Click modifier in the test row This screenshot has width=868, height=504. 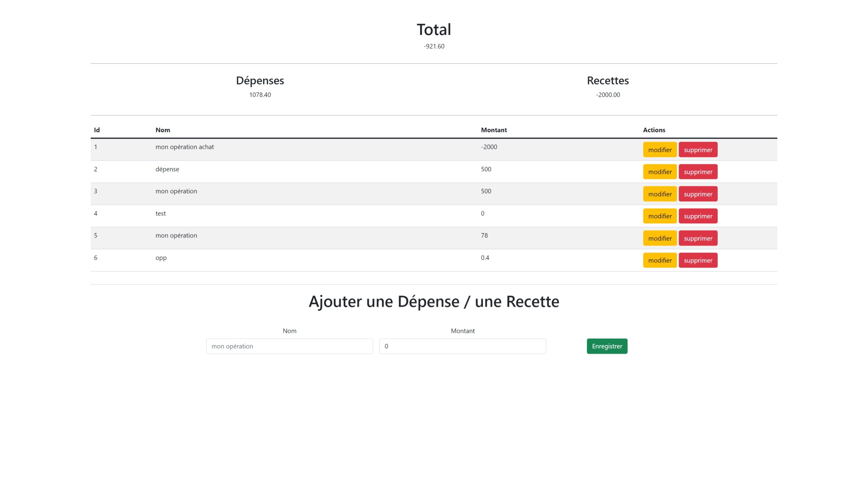pyautogui.click(x=660, y=216)
